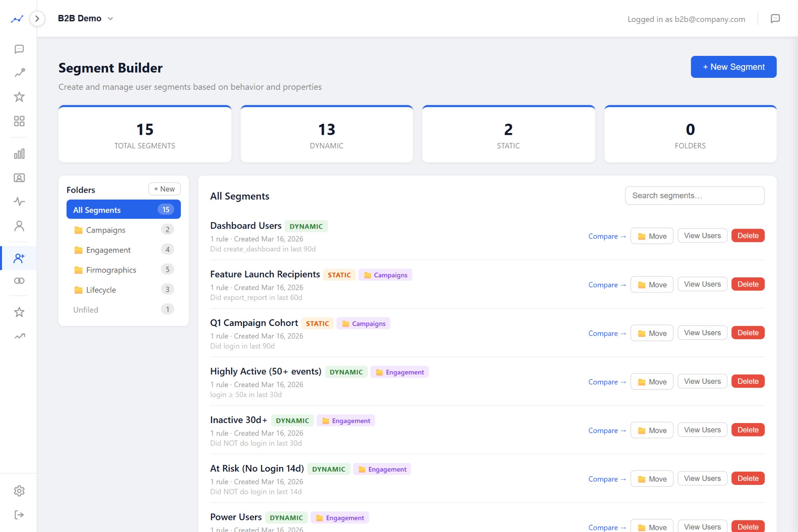Select the bar chart reports icon
The image size is (798, 532).
[19, 153]
